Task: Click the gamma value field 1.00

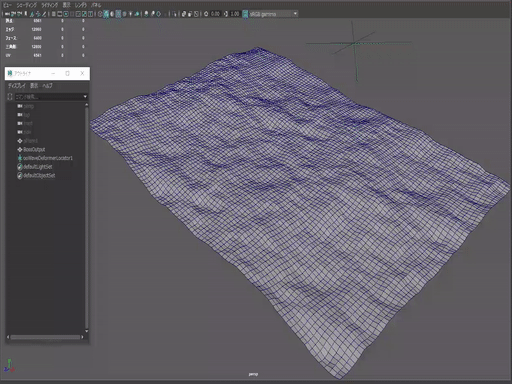Action: (235, 14)
